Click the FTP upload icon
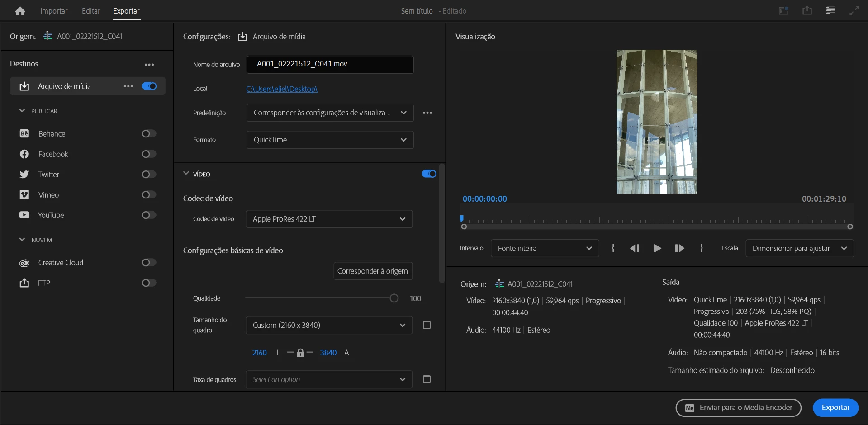This screenshot has height=425, width=868. pyautogui.click(x=24, y=283)
